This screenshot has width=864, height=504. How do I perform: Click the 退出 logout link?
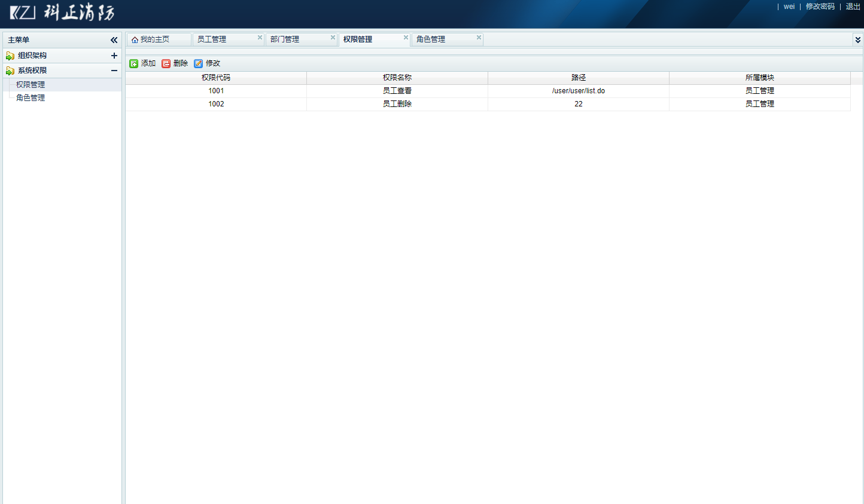[x=853, y=7]
